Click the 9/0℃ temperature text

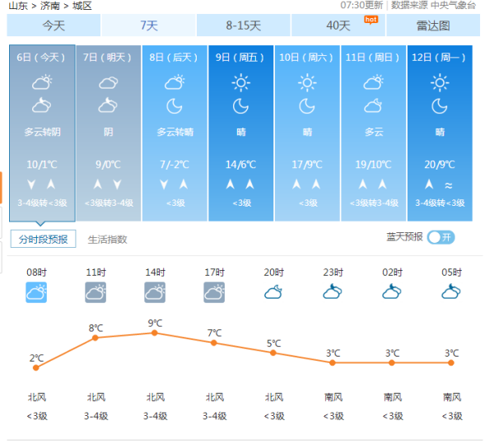pos(109,165)
